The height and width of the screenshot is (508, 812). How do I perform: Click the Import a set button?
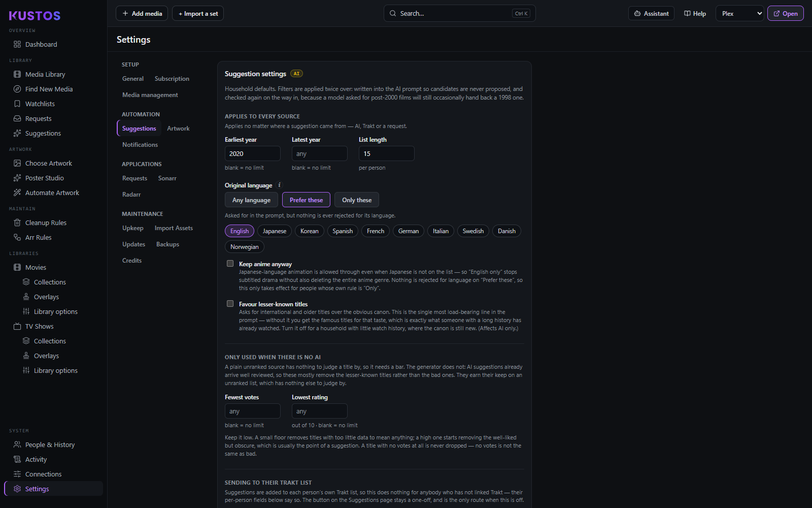[x=198, y=14]
